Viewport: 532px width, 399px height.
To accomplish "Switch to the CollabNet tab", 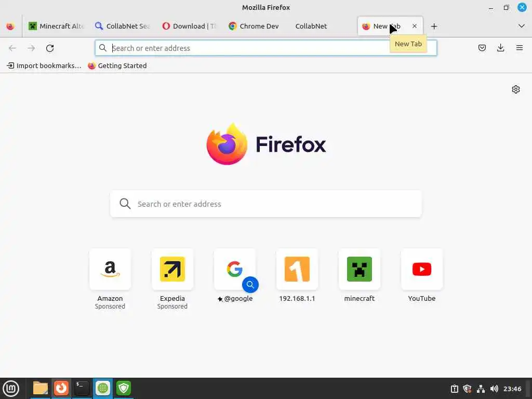I will click(x=322, y=26).
